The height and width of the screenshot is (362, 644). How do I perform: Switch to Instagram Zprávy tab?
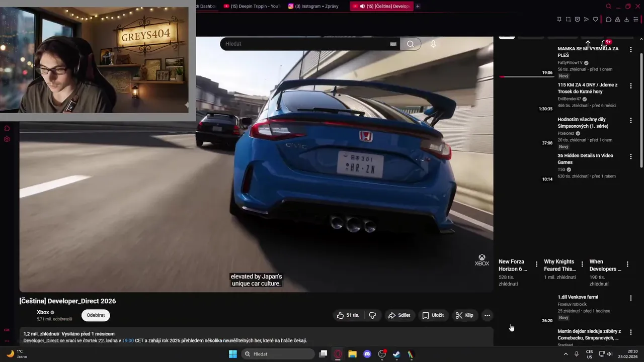(x=316, y=6)
